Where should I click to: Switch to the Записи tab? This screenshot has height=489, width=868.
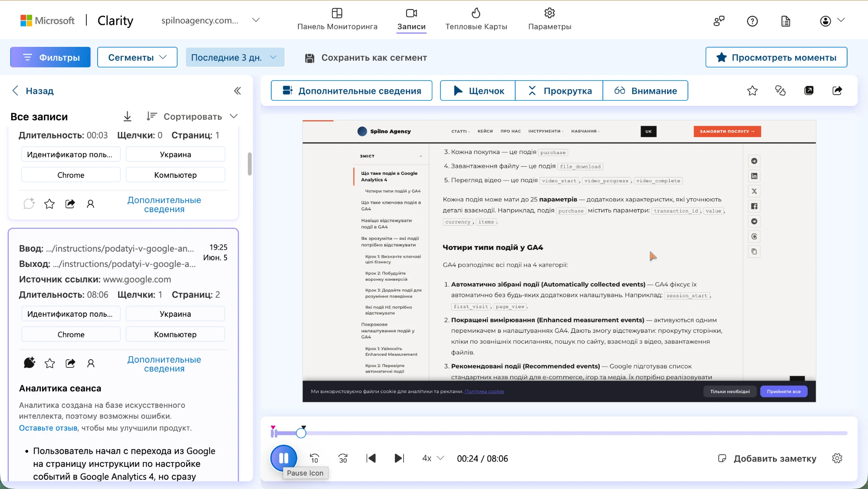[411, 20]
